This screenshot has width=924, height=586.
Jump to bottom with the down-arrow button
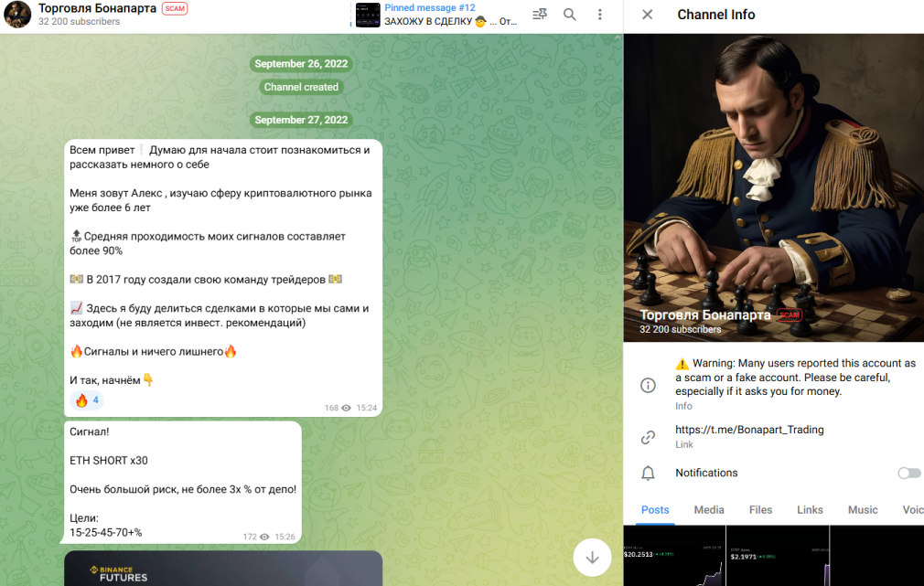[592, 557]
